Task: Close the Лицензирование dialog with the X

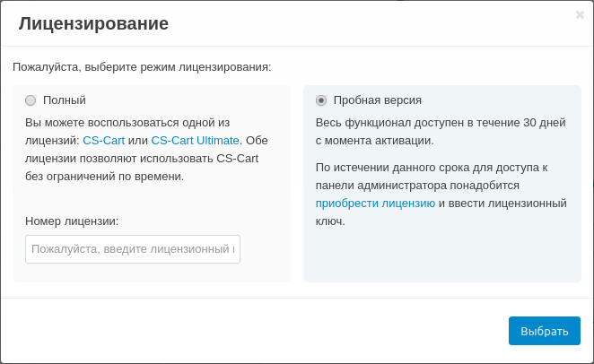Action: [580, 14]
